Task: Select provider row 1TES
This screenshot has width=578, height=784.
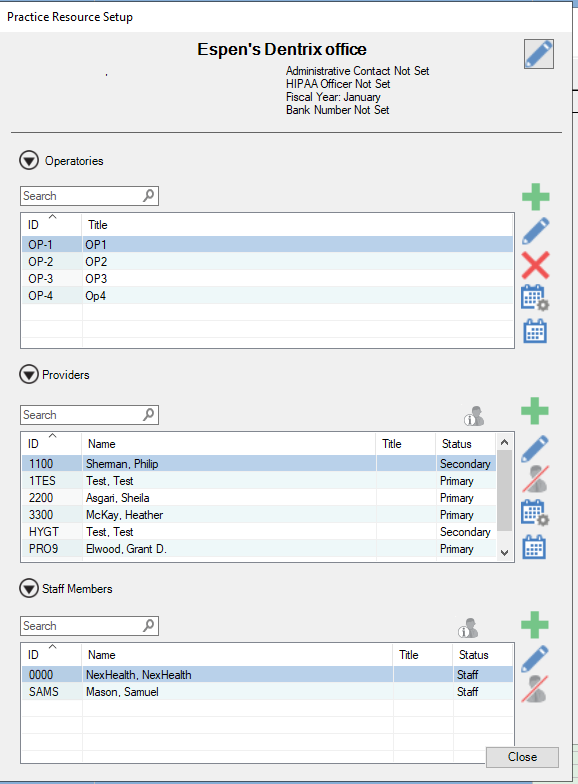Action: [259, 480]
